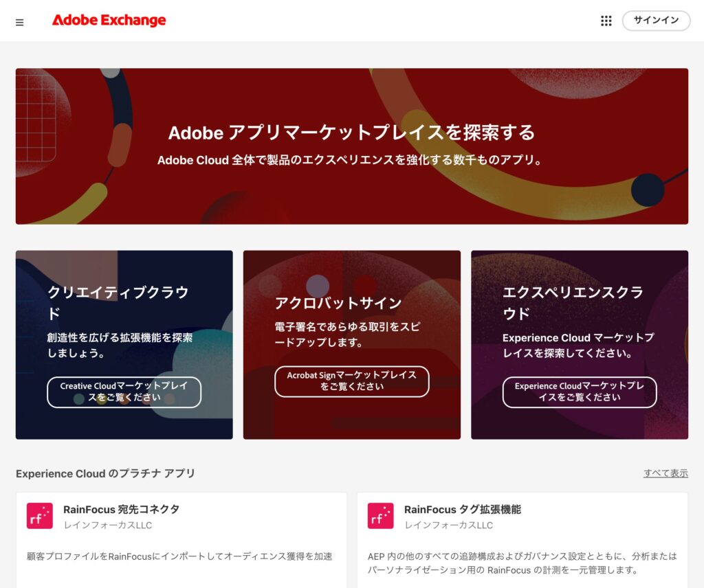704x588 pixels.
Task: Click the RainFocus タグ拡張機能 app icon
Action: 380,516
